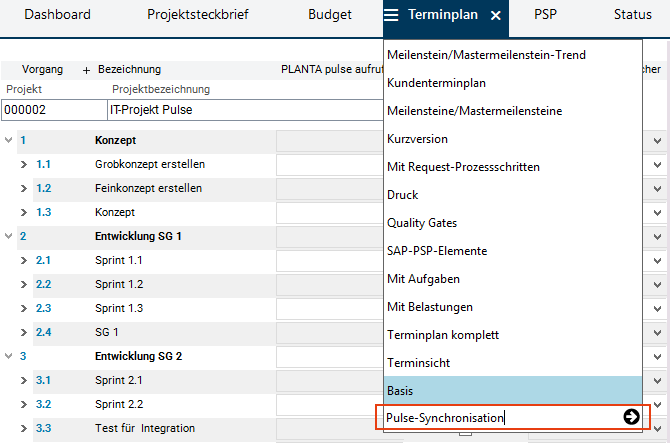The width and height of the screenshot is (670, 443).
Task: Switch to the Dashboard tab
Action: [x=57, y=15]
